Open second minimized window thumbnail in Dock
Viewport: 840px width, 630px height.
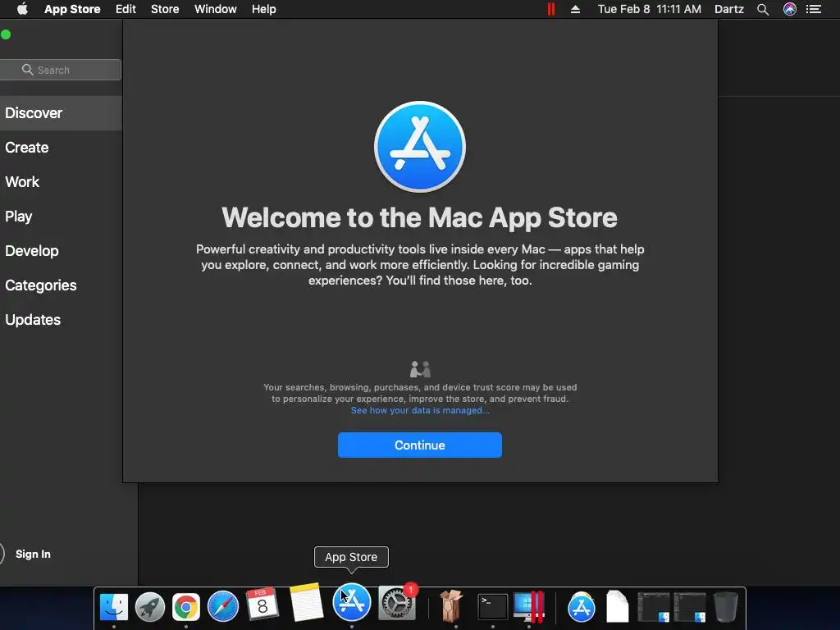pos(689,607)
